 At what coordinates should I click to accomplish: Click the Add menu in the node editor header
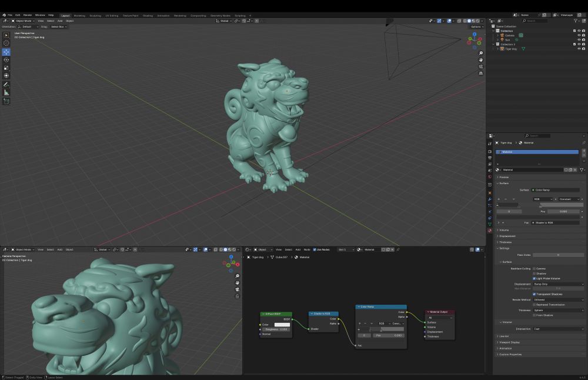pos(298,249)
